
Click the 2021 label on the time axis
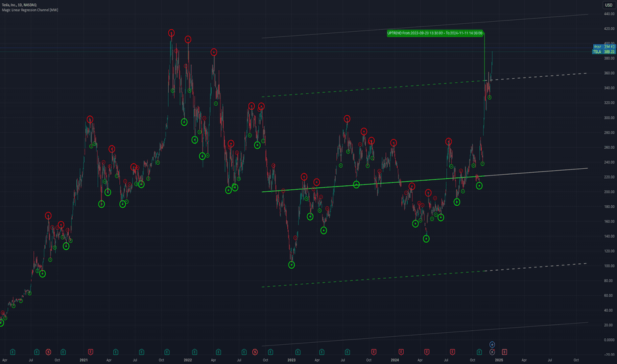coord(83,360)
